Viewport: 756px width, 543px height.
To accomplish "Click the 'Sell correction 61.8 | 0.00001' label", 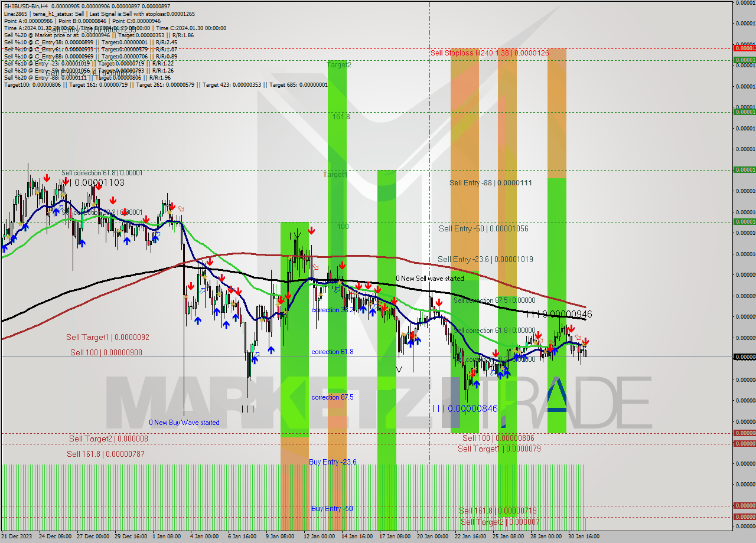I will (102, 173).
